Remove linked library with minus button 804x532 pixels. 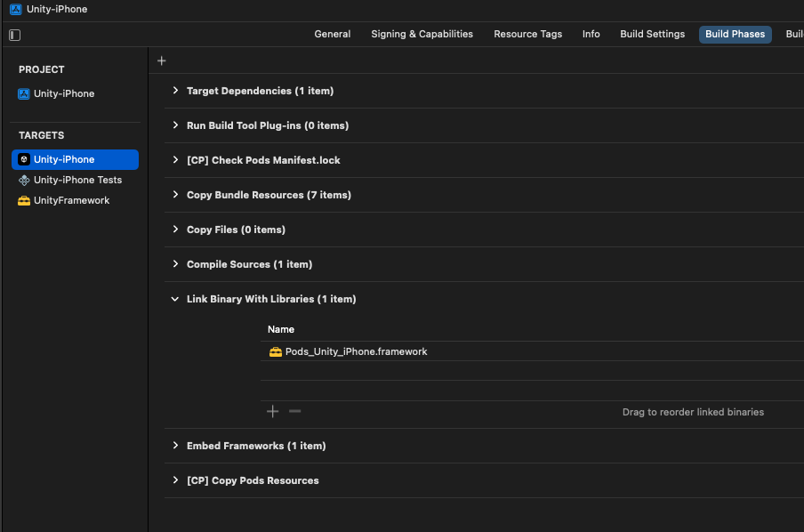(x=295, y=411)
